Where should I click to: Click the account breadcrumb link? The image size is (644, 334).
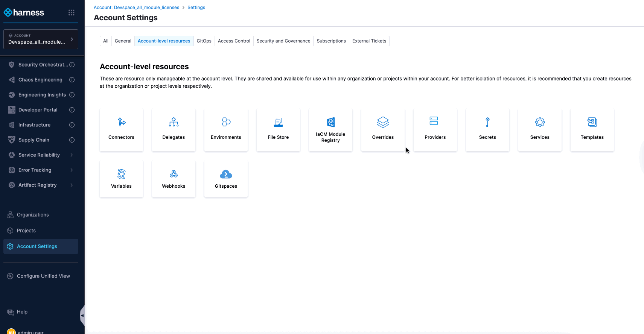click(136, 8)
